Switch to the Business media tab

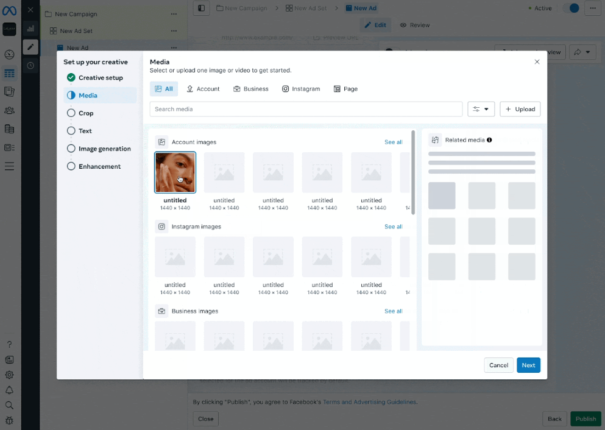[250, 88]
